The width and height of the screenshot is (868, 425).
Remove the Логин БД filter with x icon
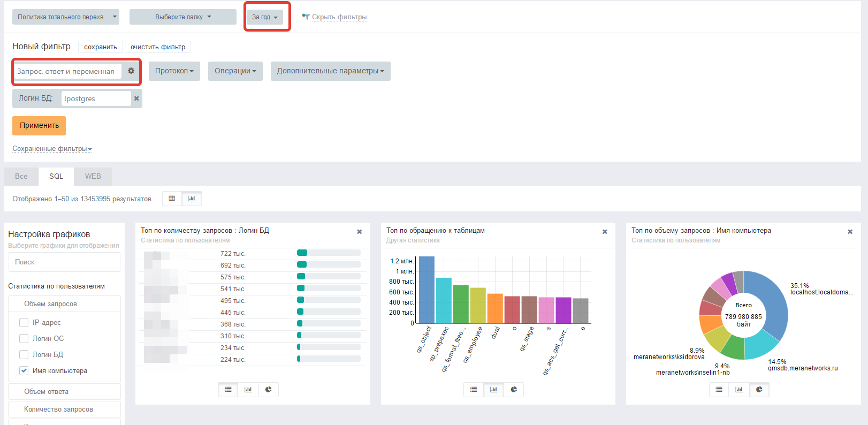[x=136, y=98]
